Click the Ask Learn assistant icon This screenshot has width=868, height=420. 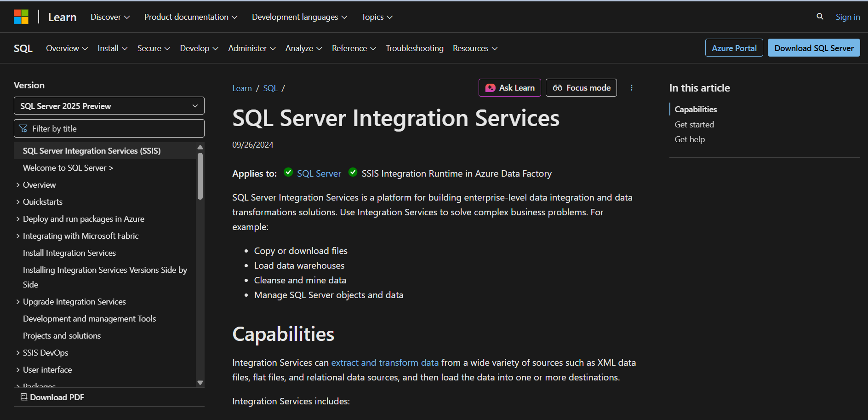tap(490, 87)
